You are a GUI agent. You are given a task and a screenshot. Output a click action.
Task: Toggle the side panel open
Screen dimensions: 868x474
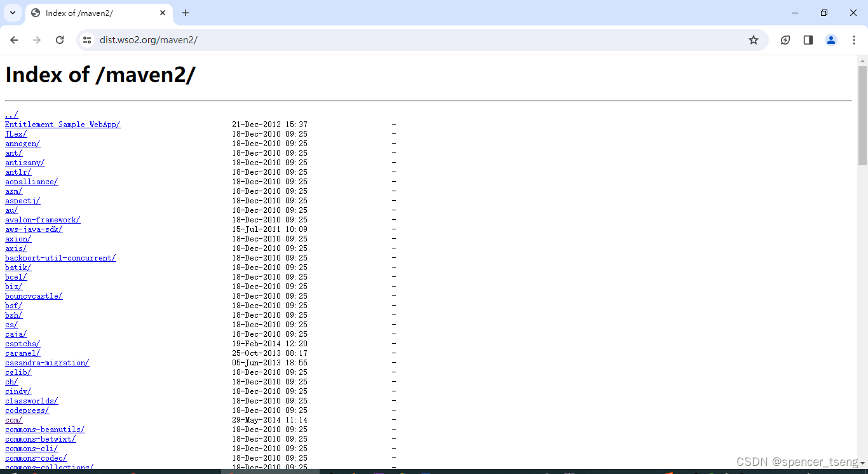(x=808, y=39)
